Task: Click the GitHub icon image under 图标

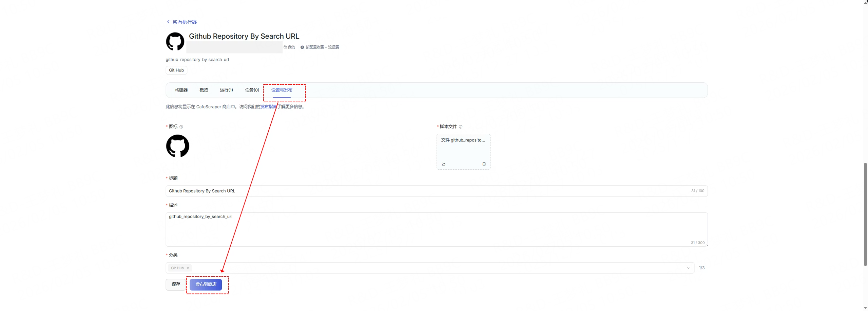Action: pos(177,146)
